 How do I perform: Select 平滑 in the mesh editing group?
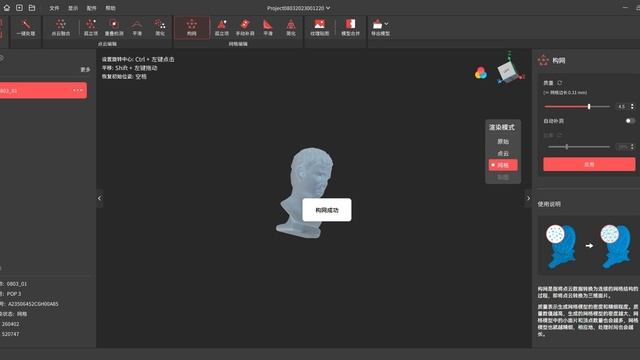tap(268, 27)
